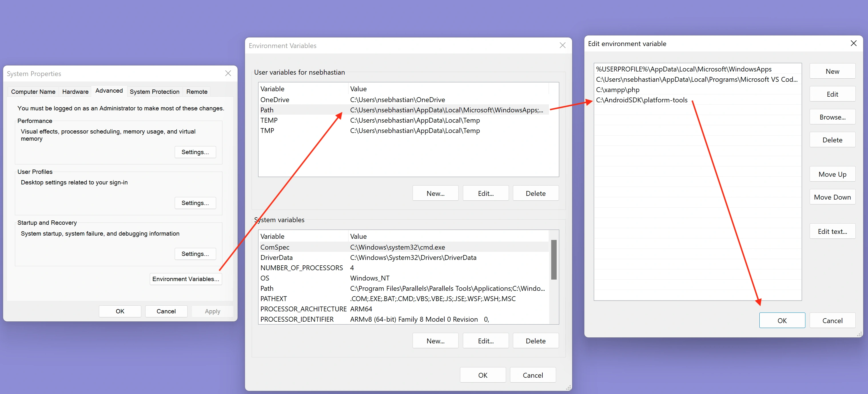
Task: Click the Move Down button
Action: click(x=832, y=197)
